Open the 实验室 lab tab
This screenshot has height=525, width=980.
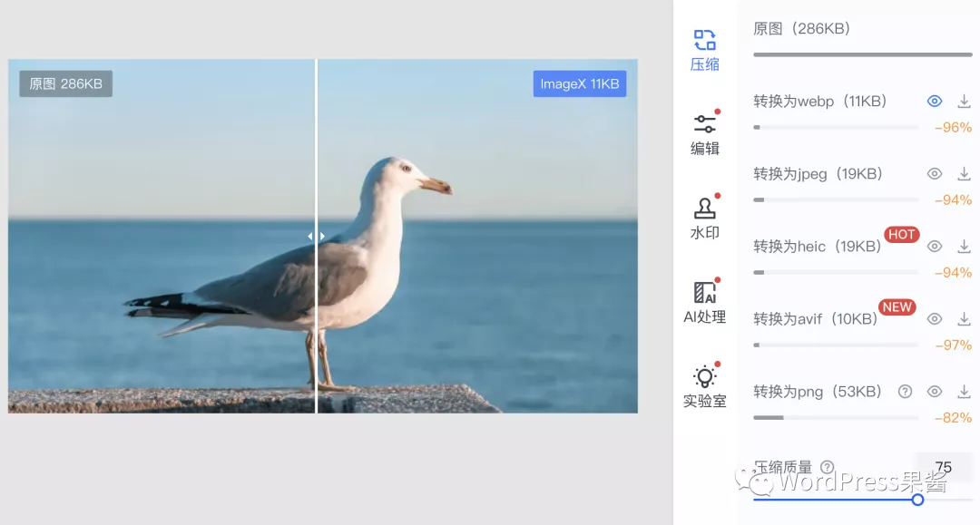pos(704,385)
